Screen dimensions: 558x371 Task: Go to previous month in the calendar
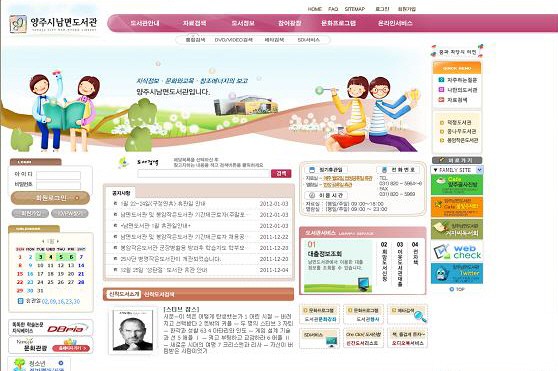[43, 241]
